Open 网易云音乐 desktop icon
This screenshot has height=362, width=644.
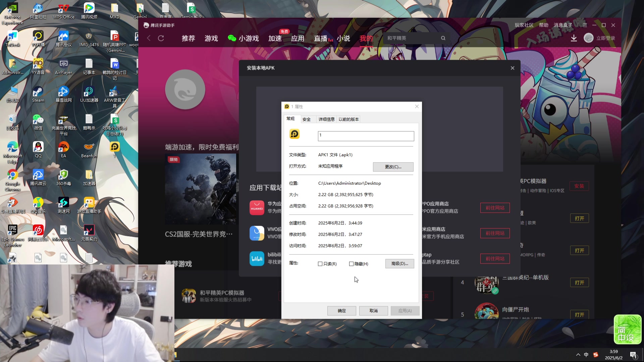click(x=38, y=233)
